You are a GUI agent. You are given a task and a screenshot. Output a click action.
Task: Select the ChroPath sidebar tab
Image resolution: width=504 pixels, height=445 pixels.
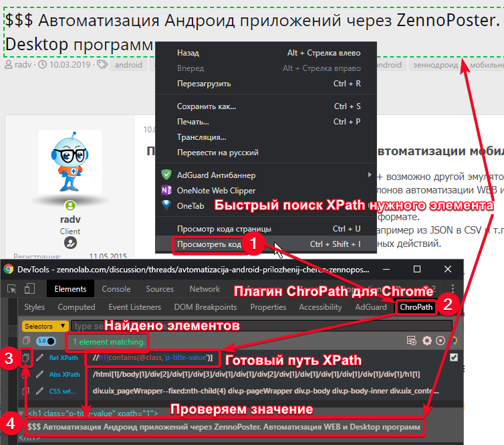(x=416, y=307)
